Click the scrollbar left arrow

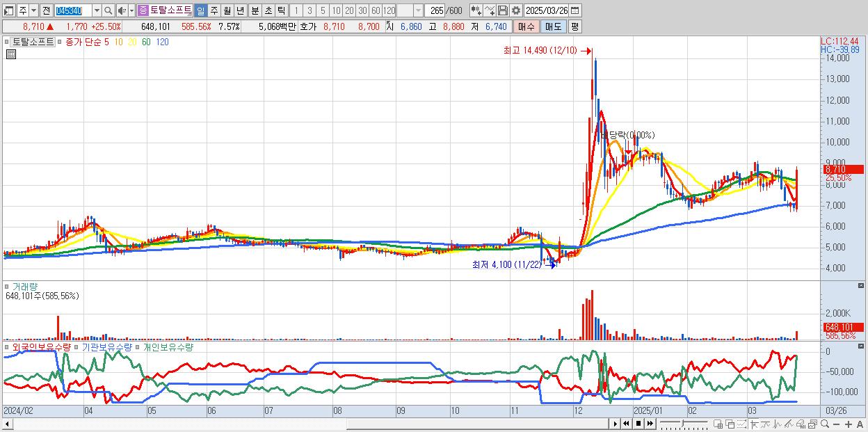pos(7,424)
